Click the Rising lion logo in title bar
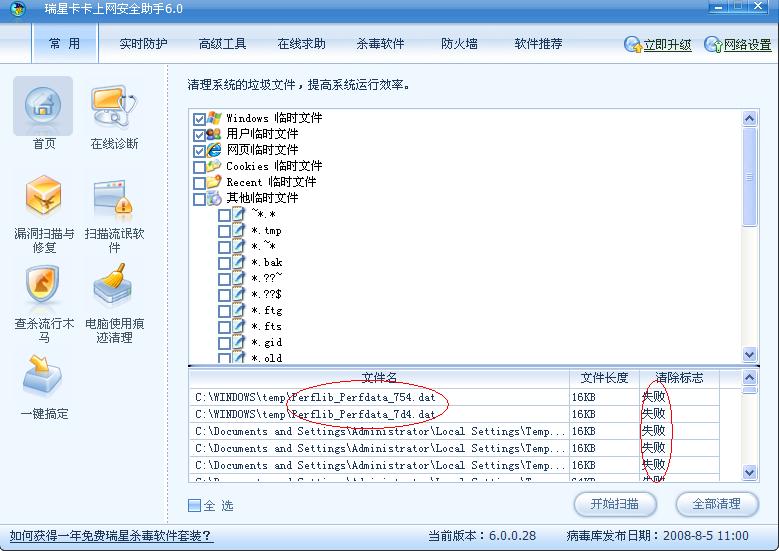 pyautogui.click(x=18, y=8)
